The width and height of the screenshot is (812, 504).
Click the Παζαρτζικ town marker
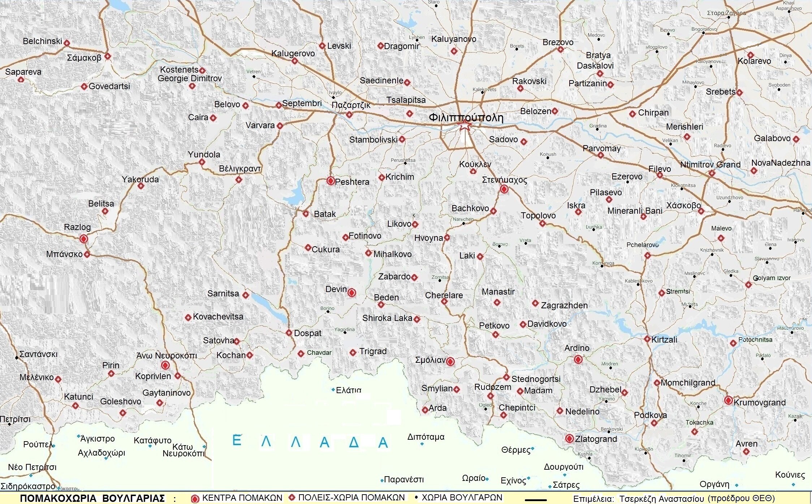pos(349,115)
